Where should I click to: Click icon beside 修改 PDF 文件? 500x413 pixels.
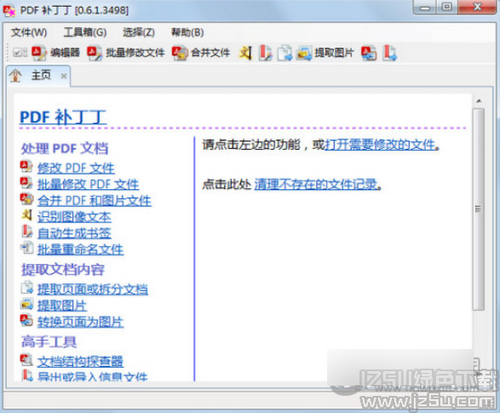click(26, 166)
